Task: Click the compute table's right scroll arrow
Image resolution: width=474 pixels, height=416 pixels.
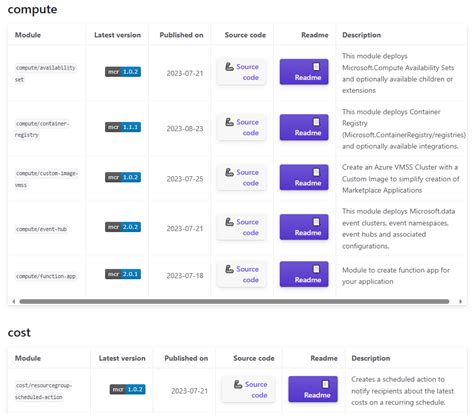Action: coord(460,301)
